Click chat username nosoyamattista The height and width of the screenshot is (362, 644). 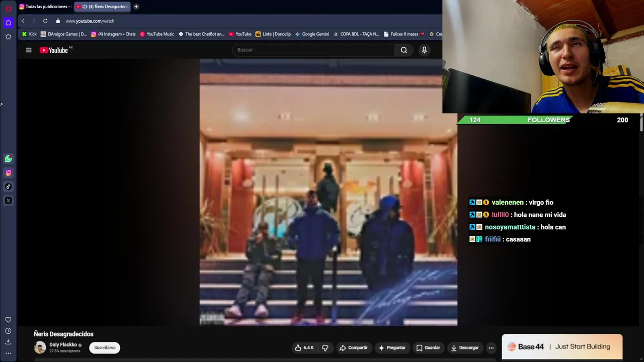coord(510,227)
